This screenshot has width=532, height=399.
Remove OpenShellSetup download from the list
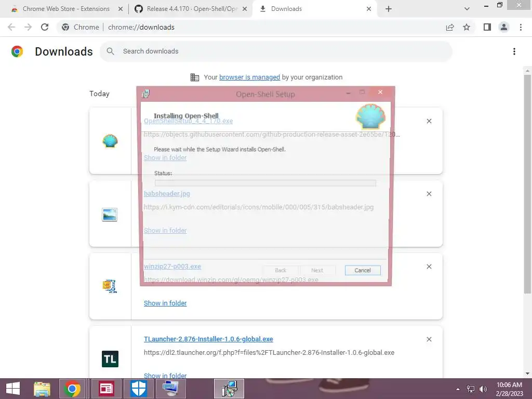point(429,121)
